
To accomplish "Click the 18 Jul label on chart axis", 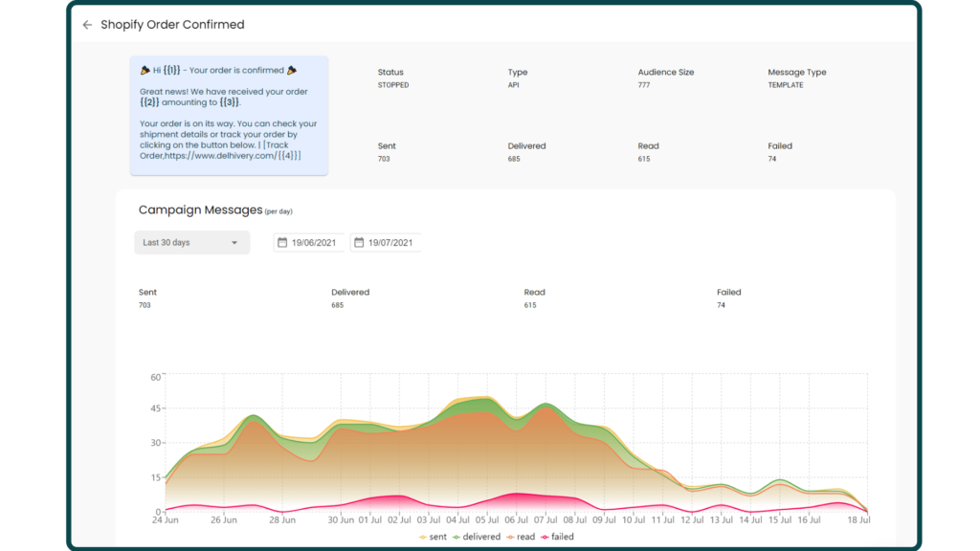I will point(860,520).
